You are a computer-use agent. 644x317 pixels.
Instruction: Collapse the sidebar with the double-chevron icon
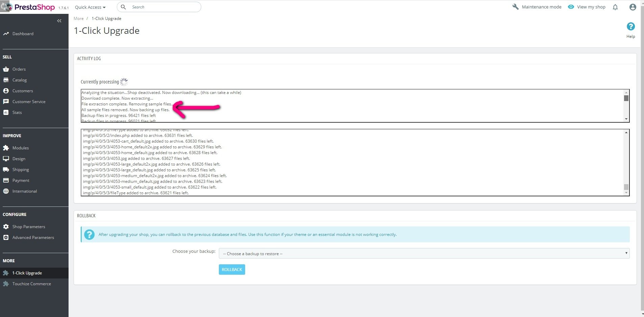coord(59,21)
